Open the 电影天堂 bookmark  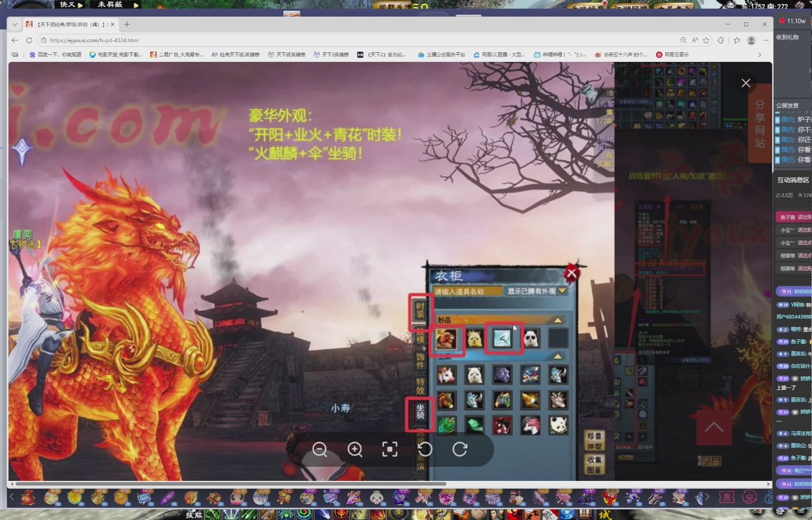click(116, 54)
